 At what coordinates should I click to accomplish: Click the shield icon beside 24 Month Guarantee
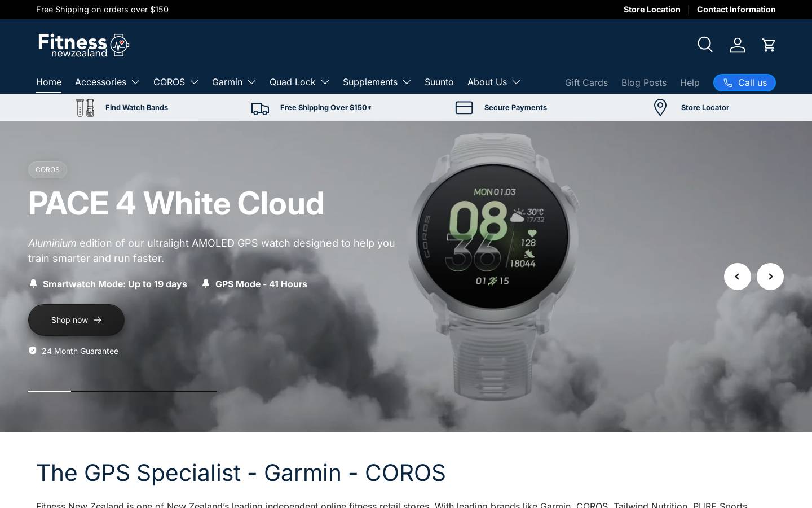(33, 351)
